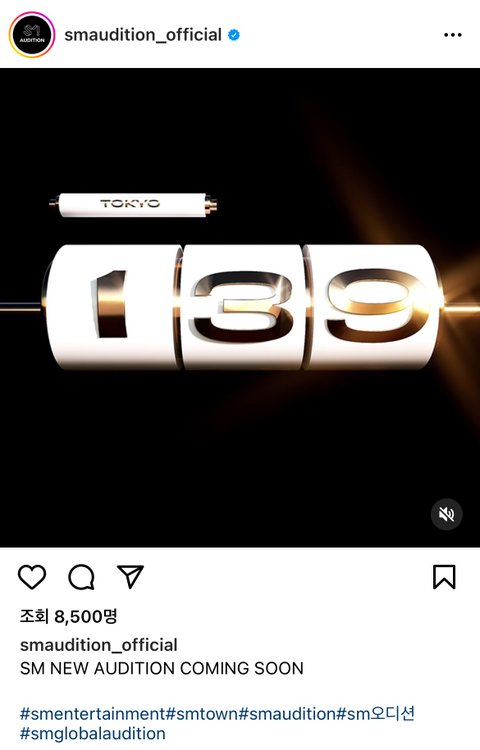Open #sm오디션 hashtag

376,714
